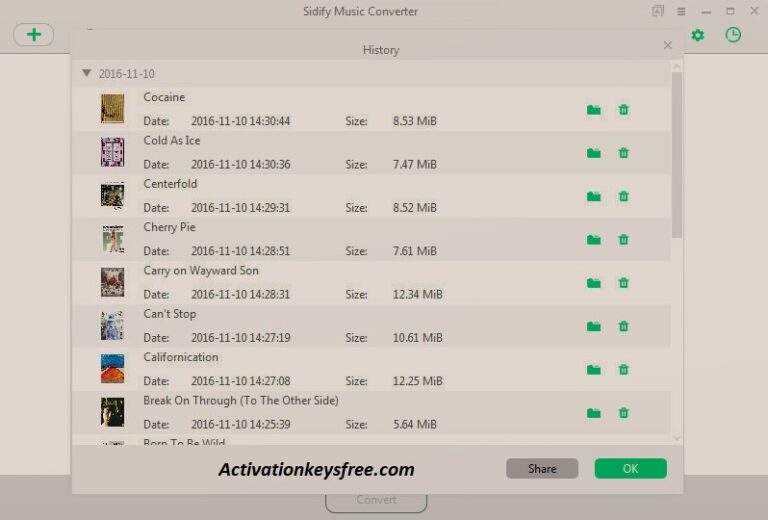Open output folder for Cocaine
768x520 pixels.
point(594,110)
